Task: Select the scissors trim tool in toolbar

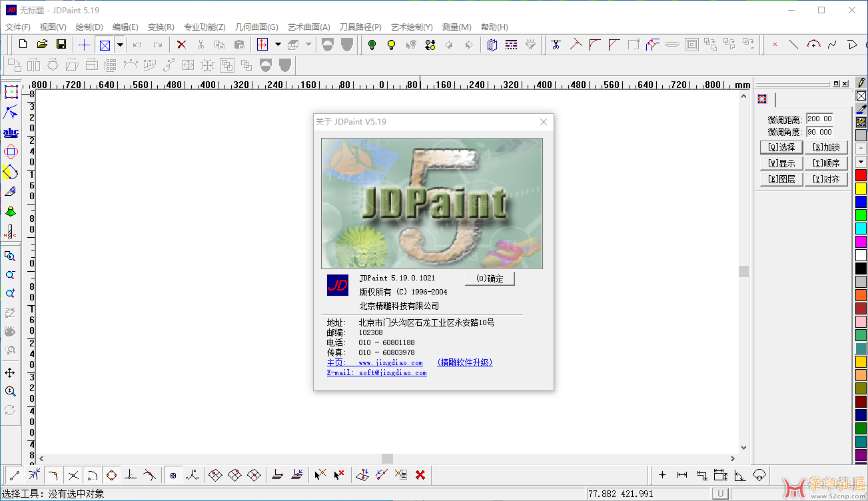Action: (556, 45)
